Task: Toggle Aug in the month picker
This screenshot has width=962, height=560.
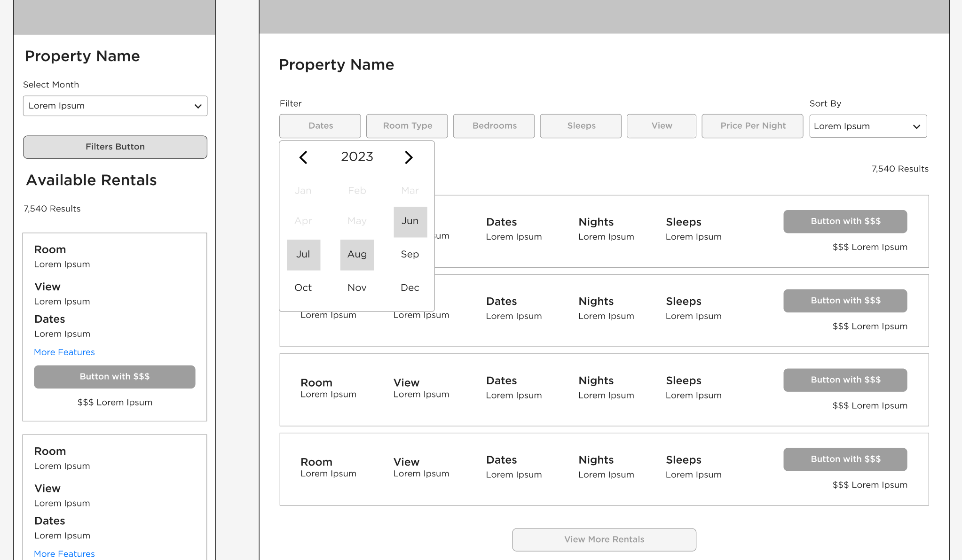Action: tap(357, 255)
